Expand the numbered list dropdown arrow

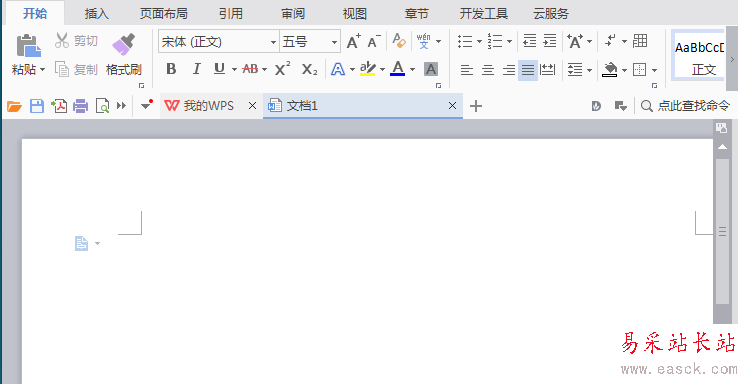pyautogui.click(x=509, y=41)
